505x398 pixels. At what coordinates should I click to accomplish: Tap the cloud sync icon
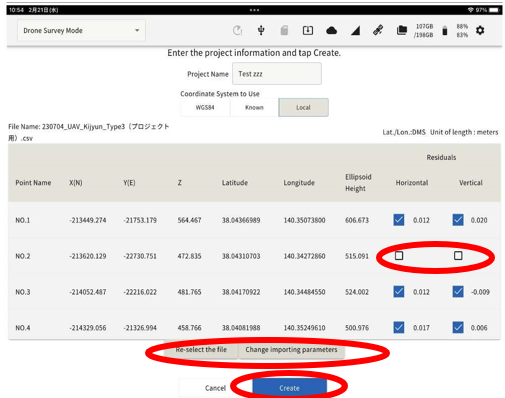pos(331,31)
